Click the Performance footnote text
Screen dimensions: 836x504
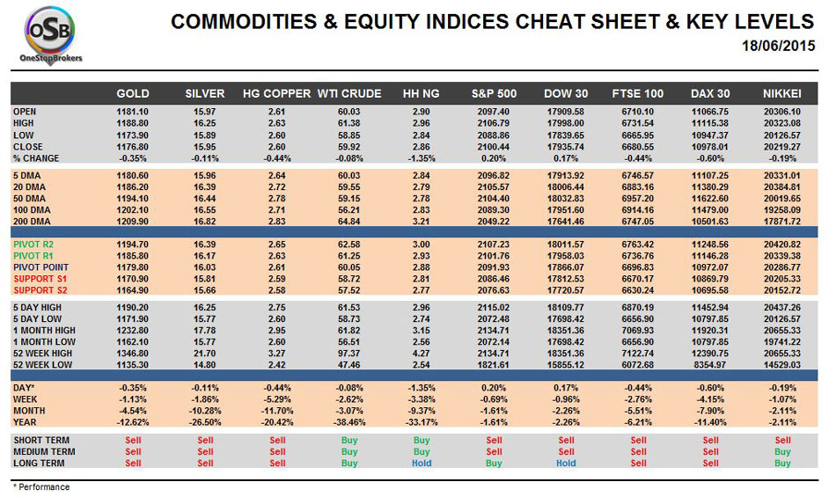pos(41,487)
